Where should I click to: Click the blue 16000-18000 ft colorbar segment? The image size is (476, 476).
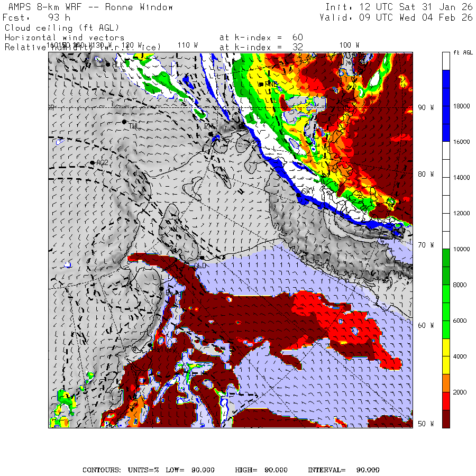[446, 124]
